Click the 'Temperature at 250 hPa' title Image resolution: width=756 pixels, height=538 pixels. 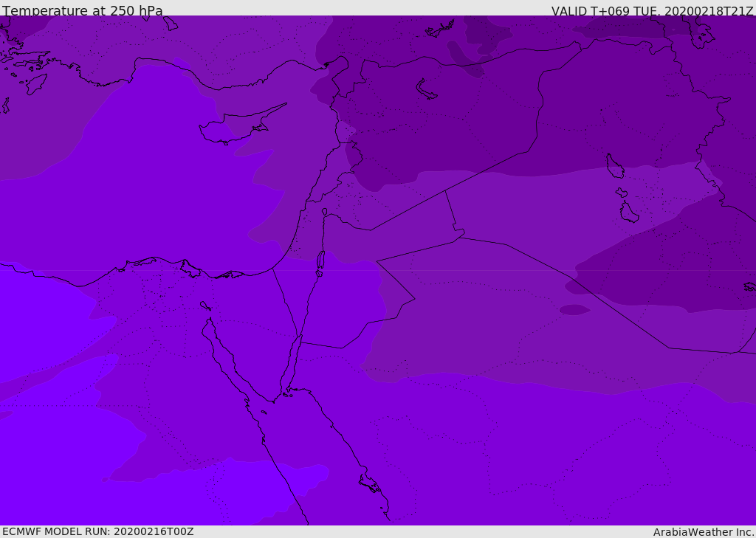pyautogui.click(x=83, y=10)
